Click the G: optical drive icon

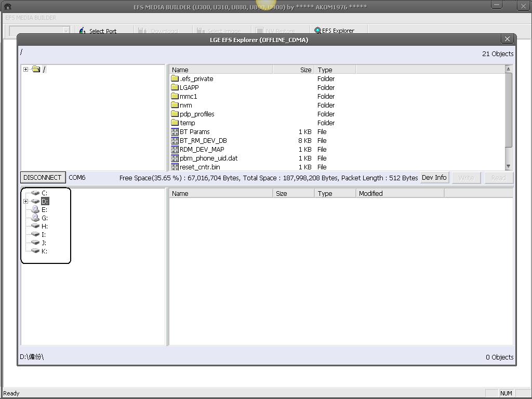click(35, 218)
